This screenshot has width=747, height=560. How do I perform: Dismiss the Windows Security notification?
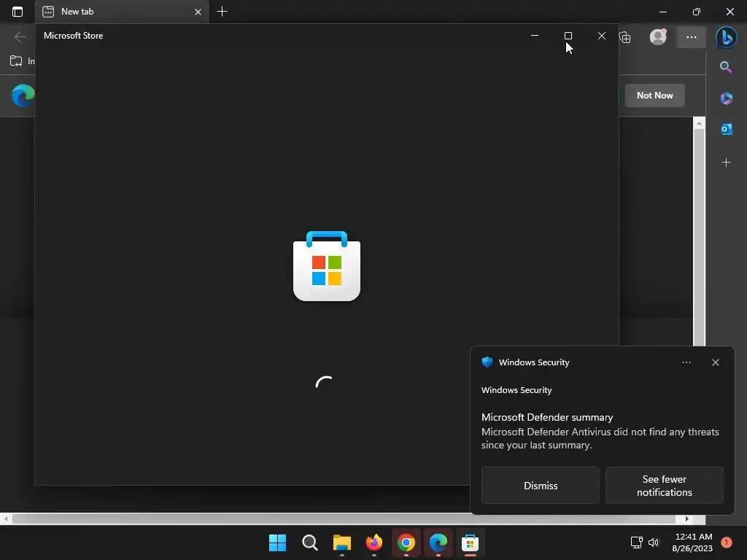(x=541, y=485)
